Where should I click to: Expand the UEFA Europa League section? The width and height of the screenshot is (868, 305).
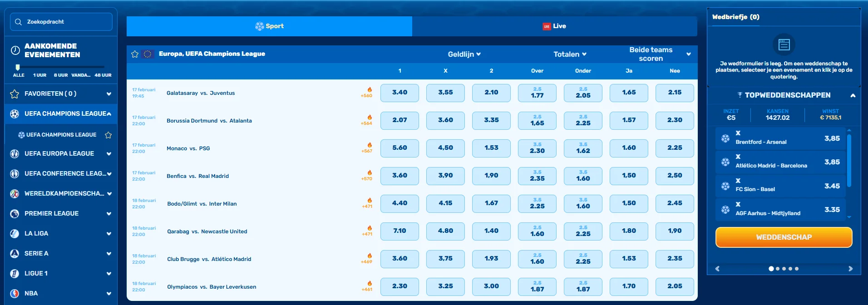[x=108, y=154]
